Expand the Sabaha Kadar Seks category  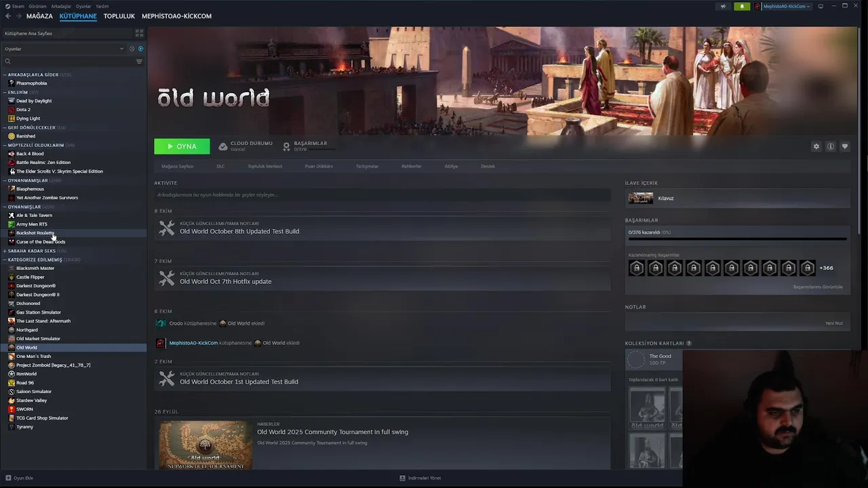click(5, 251)
